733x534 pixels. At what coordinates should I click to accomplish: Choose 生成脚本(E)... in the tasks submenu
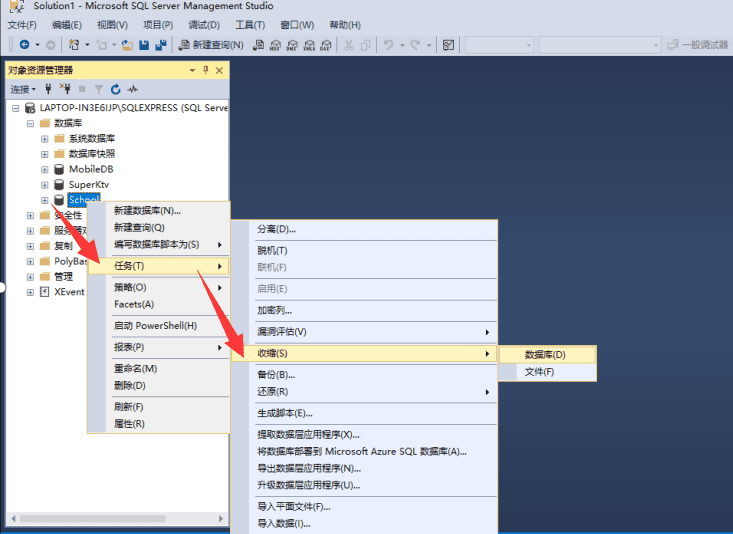(x=364, y=413)
